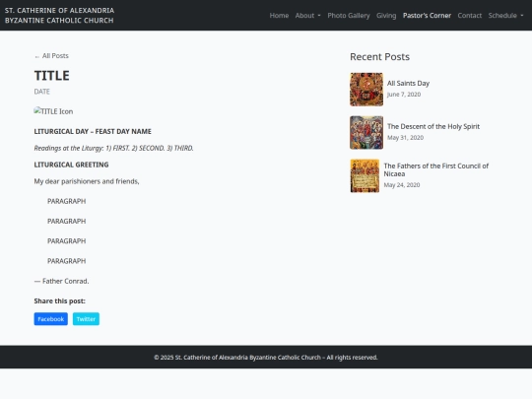Image resolution: width=532 pixels, height=399 pixels.
Task: Open The Descent of the Holy Spirit link
Action: (433, 126)
